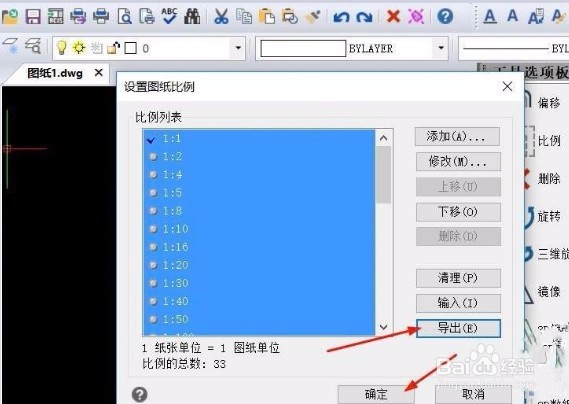Open the Layer Properties Manager icon
Screen dimensions: 569x404
11,47
